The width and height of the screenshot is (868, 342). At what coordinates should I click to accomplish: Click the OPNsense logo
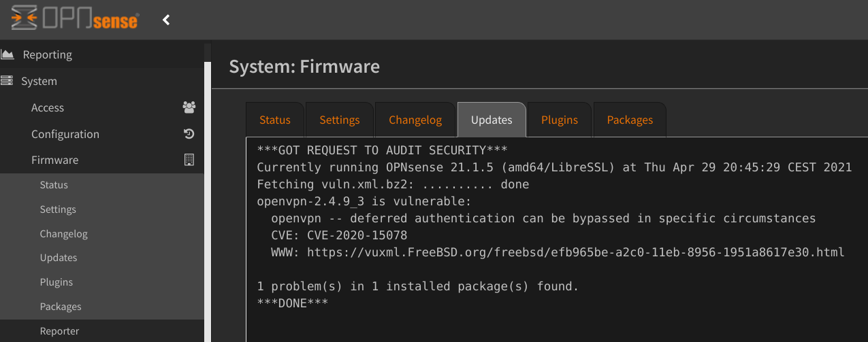coord(75,19)
